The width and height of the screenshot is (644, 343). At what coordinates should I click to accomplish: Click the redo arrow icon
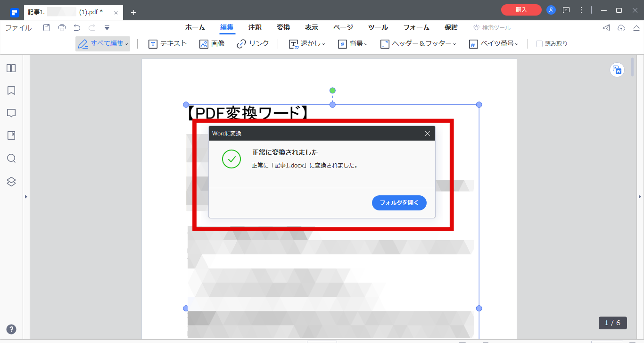pos(92,28)
